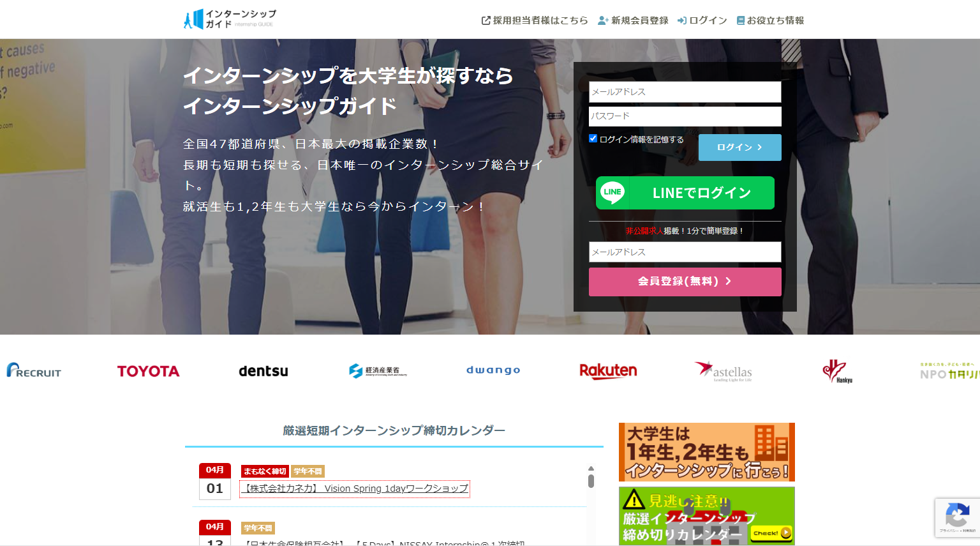Click the 経済産業省 logo
Image resolution: width=980 pixels, height=546 pixels.
point(378,370)
